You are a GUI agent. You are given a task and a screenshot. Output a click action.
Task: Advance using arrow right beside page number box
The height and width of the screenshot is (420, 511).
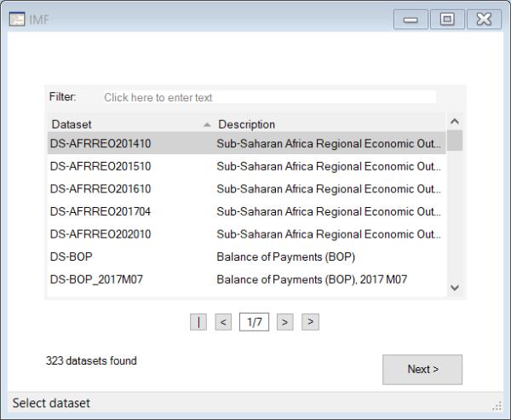285,321
